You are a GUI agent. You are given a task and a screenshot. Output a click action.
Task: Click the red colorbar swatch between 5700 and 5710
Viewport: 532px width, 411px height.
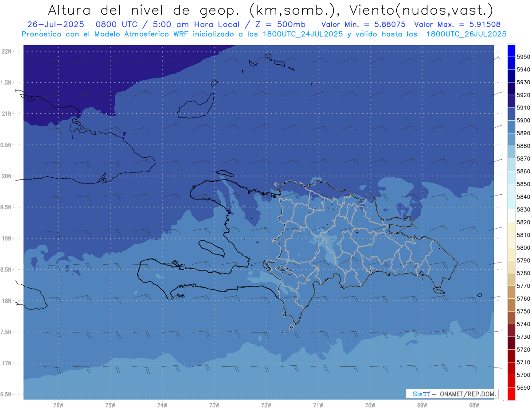[x=511, y=368]
